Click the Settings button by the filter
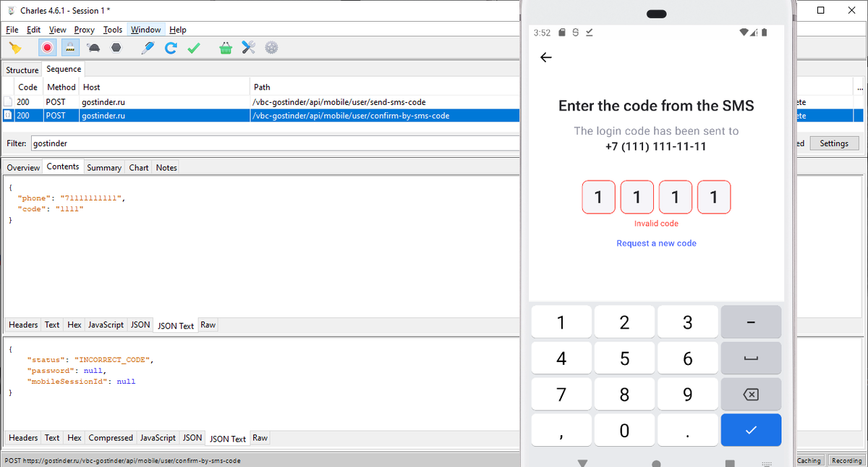The image size is (868, 467). 834,143
